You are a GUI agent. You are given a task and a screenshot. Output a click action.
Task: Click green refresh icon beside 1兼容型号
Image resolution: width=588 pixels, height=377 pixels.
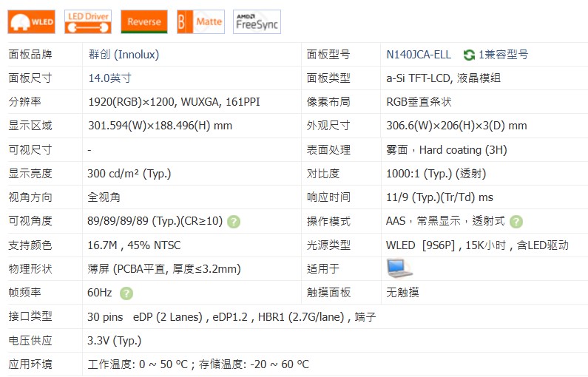[469, 55]
